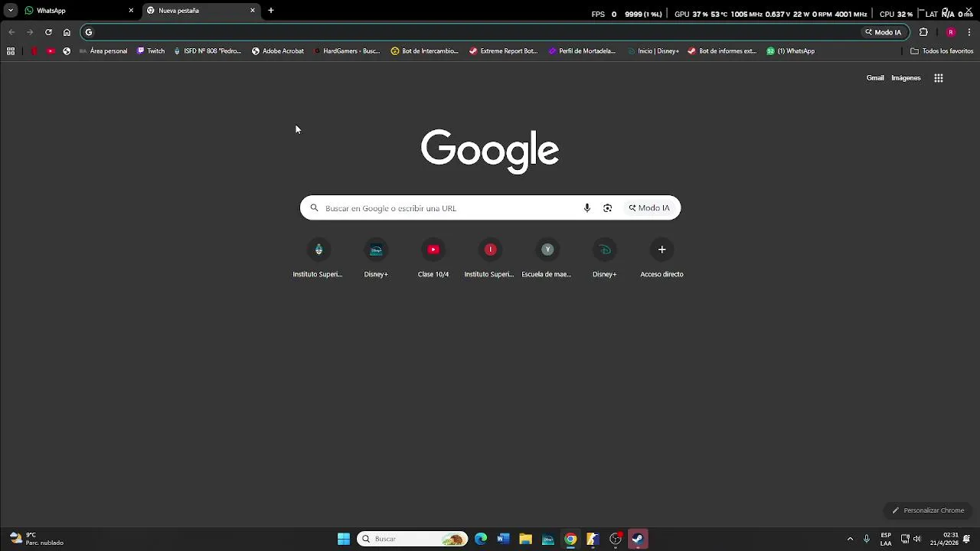Close the WhatsApp tab

tap(131, 11)
